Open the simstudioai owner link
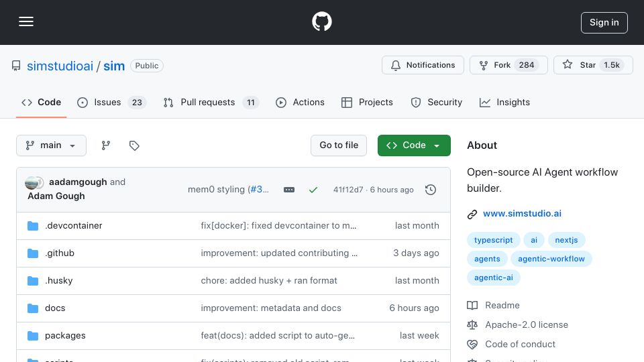Viewport: 644px width, 362px height. point(60,66)
